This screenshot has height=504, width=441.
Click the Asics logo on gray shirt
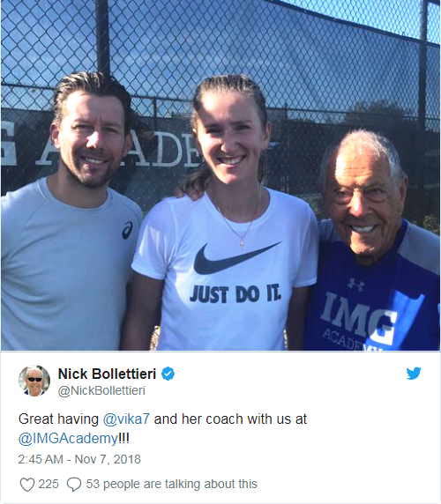127,230
